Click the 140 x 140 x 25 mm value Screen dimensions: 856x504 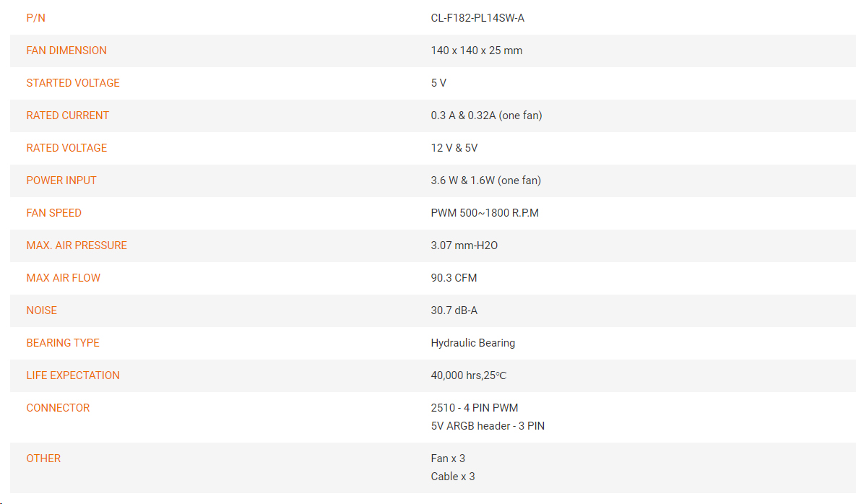[x=477, y=51]
